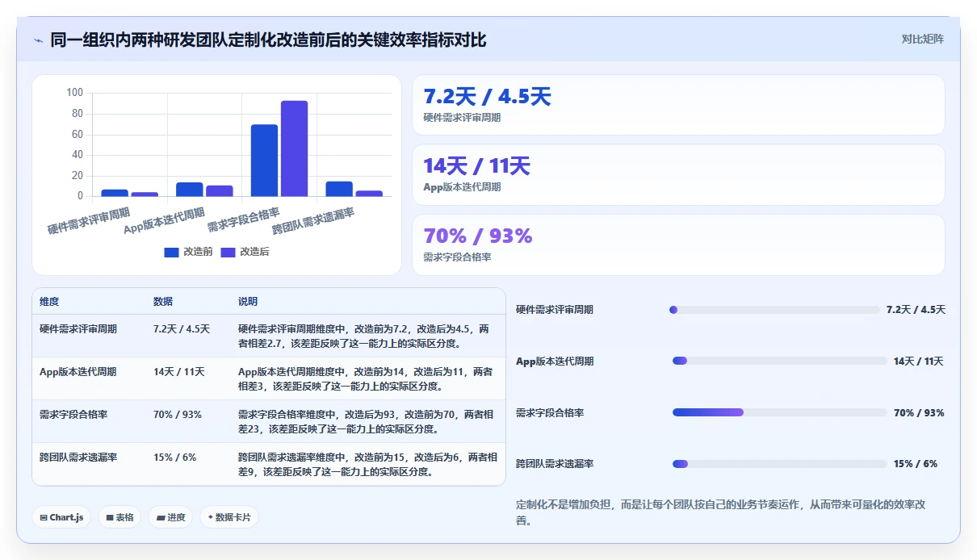Screen dimensions: 977x560
Task: Toggle the 改造后 legend swatch
Action: [x=228, y=253]
